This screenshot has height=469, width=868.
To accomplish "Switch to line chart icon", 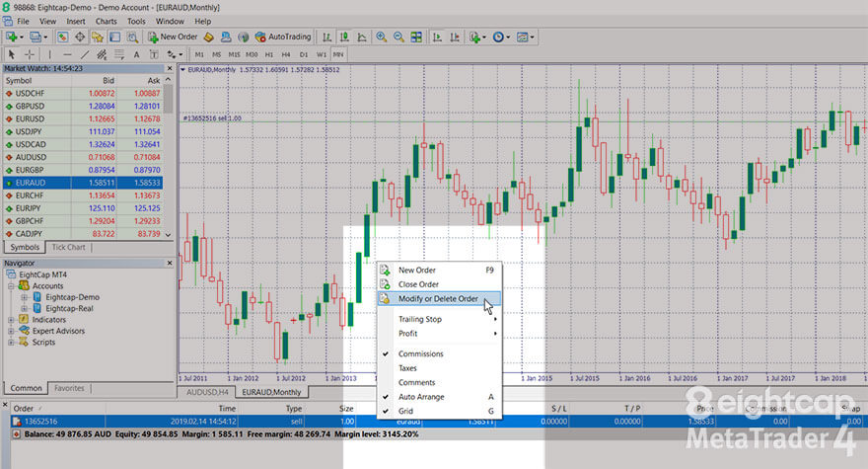I will pos(362,38).
